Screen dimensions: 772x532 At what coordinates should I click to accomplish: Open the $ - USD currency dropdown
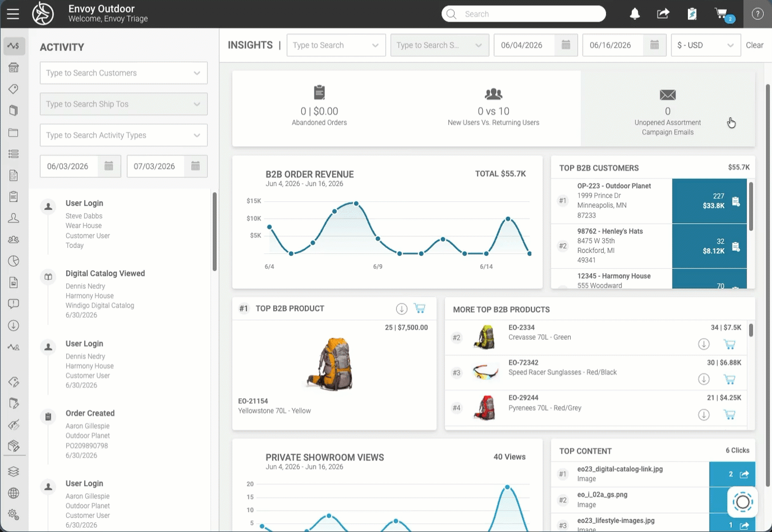[706, 45]
